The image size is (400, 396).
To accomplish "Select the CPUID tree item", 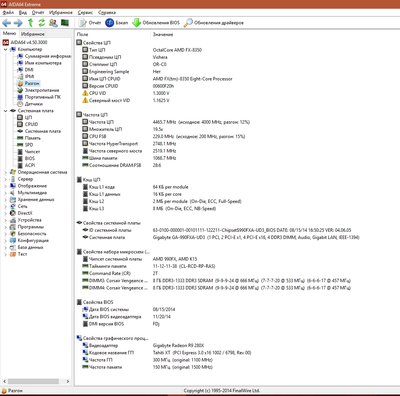I will tap(31, 124).
